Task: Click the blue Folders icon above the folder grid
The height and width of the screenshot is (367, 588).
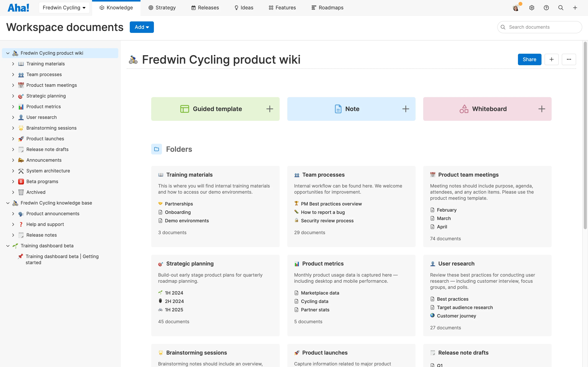Action: [x=157, y=149]
